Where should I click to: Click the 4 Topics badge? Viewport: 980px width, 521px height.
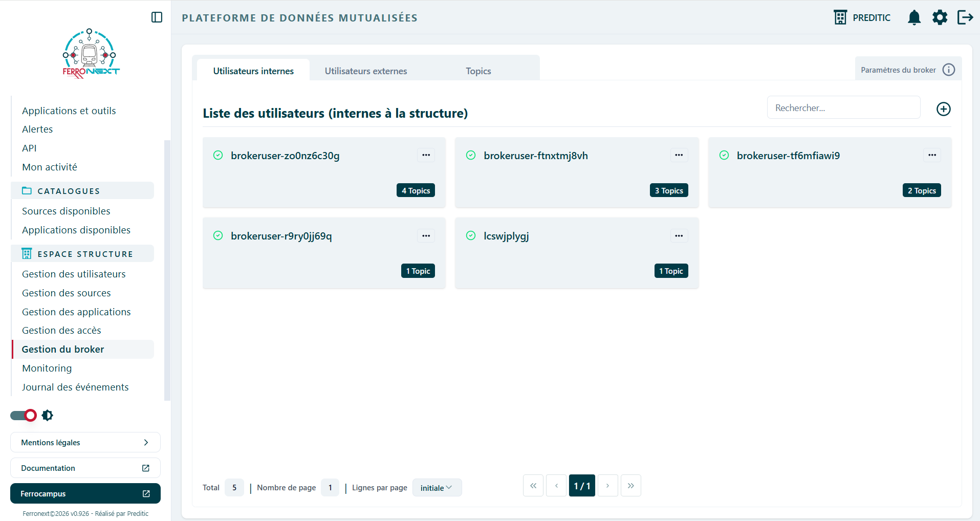tap(416, 190)
